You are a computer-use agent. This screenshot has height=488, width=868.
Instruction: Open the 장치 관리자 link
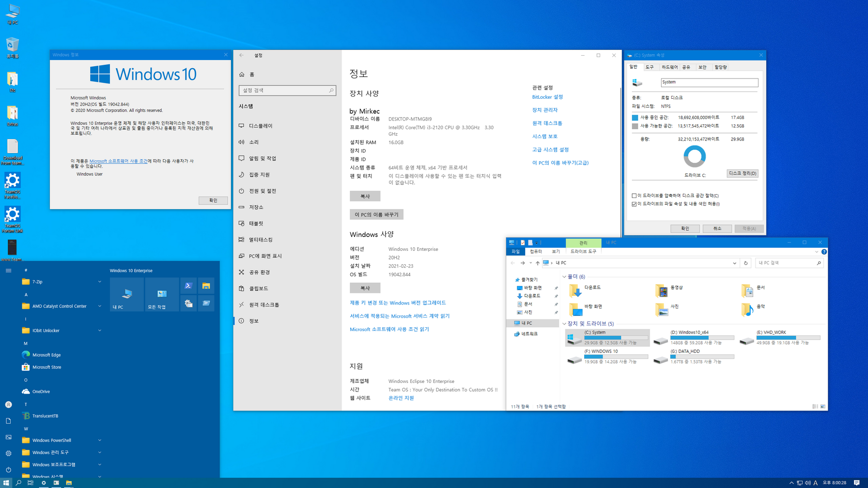pyautogui.click(x=545, y=110)
